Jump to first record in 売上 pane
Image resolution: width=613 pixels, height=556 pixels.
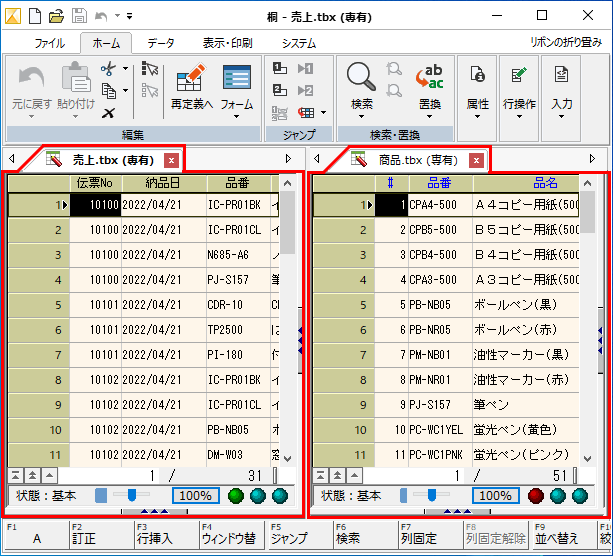(15, 476)
